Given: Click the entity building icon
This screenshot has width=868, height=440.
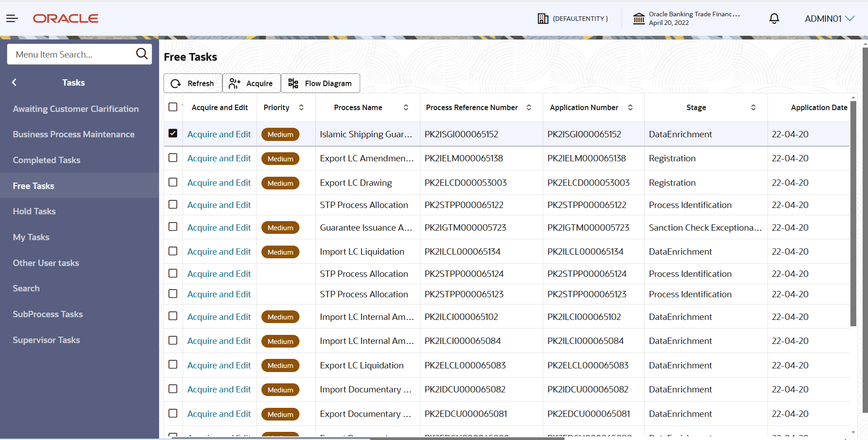Looking at the screenshot, I should [x=543, y=19].
